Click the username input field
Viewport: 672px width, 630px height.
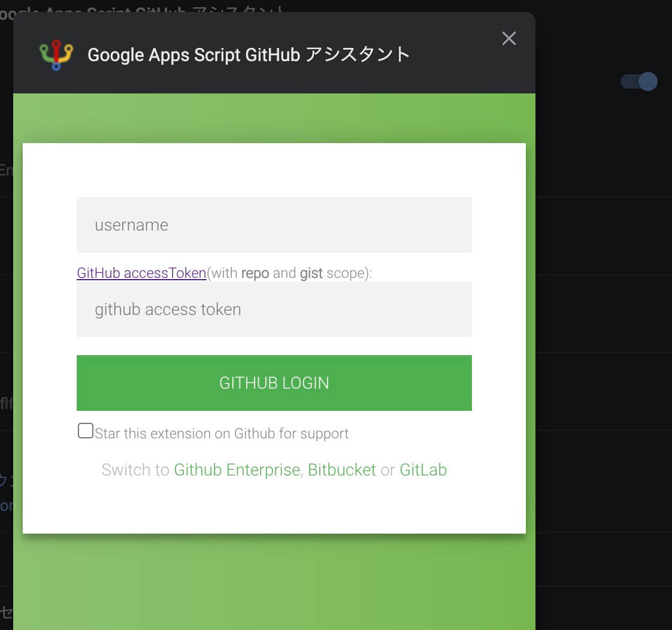(274, 225)
